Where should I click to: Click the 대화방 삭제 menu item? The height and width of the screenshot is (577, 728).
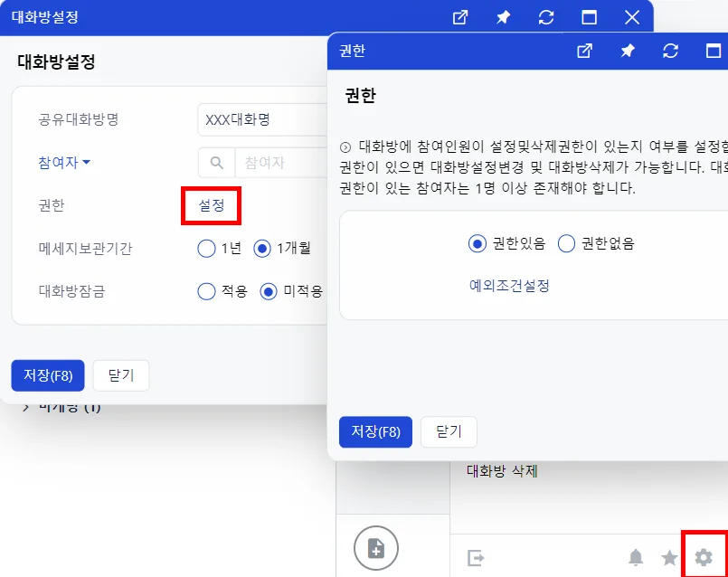[502, 471]
